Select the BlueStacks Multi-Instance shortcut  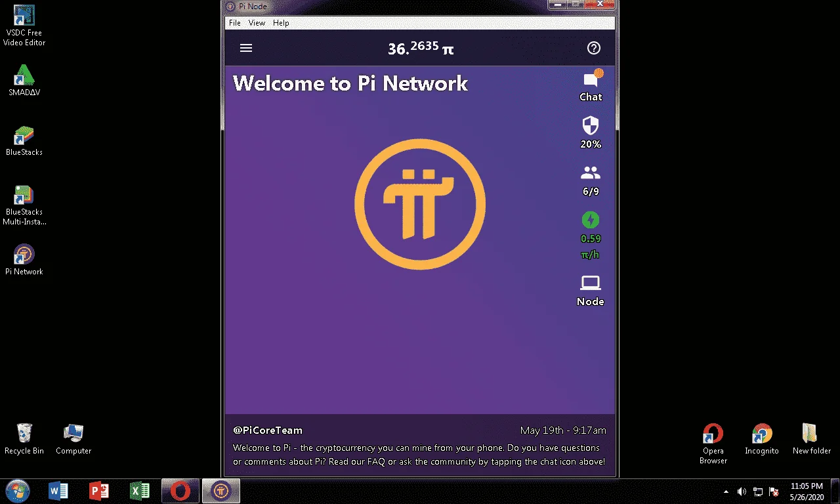click(x=24, y=205)
